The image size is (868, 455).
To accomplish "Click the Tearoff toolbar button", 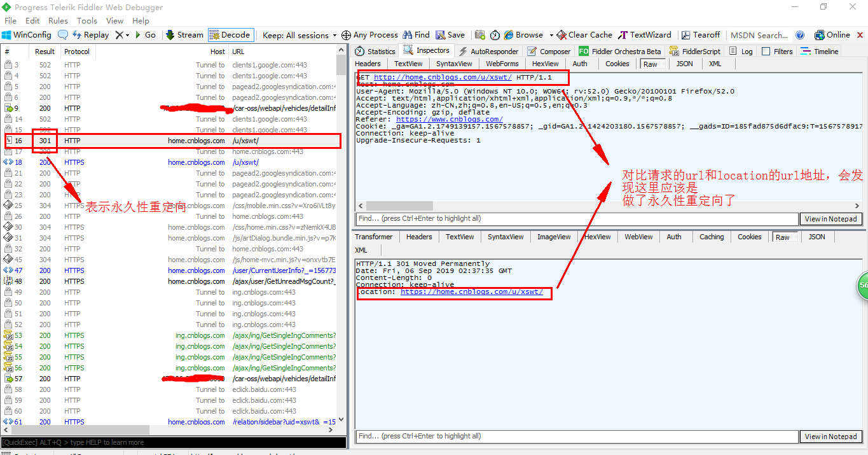I will click(x=701, y=35).
